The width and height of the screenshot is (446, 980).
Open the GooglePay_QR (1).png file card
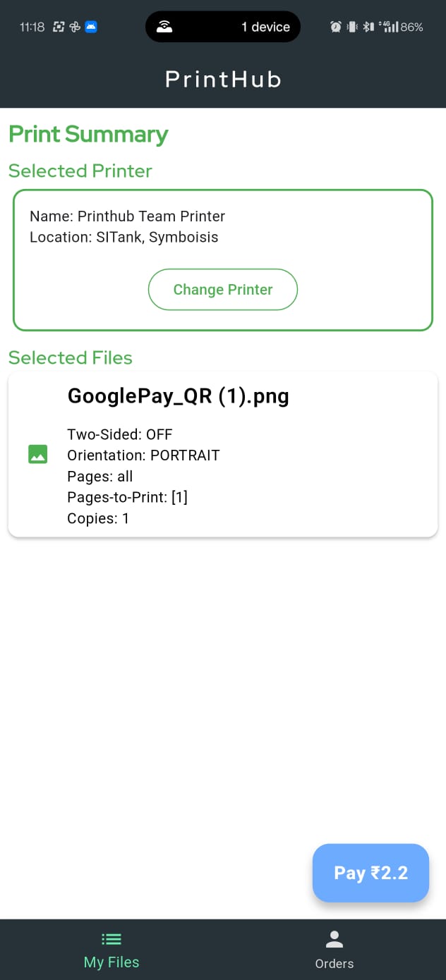click(223, 454)
